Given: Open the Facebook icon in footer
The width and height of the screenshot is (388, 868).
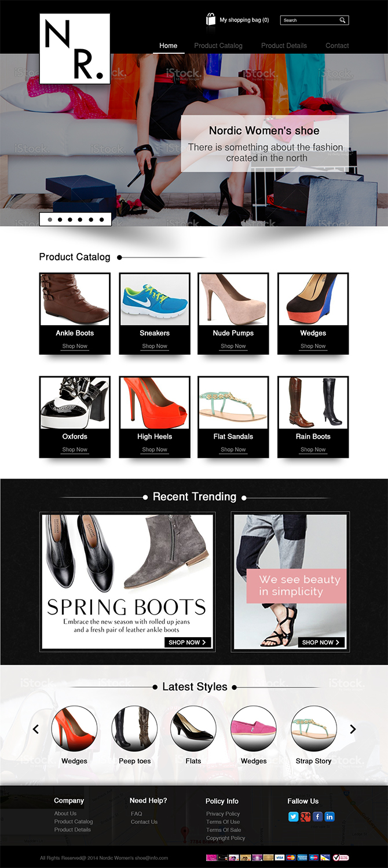Looking at the screenshot, I should click(x=317, y=816).
